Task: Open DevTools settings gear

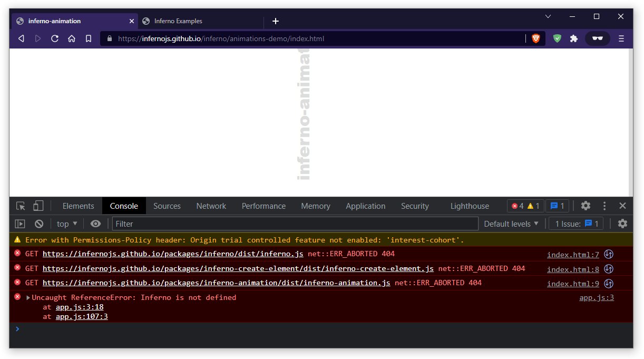Action: 586,206
